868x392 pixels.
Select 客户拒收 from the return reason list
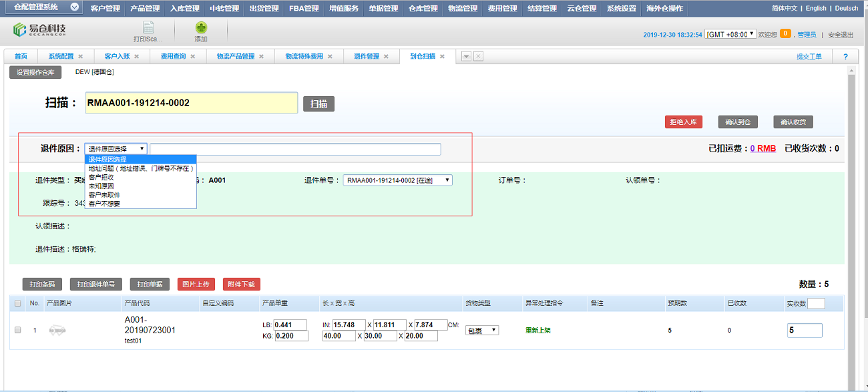tap(101, 178)
